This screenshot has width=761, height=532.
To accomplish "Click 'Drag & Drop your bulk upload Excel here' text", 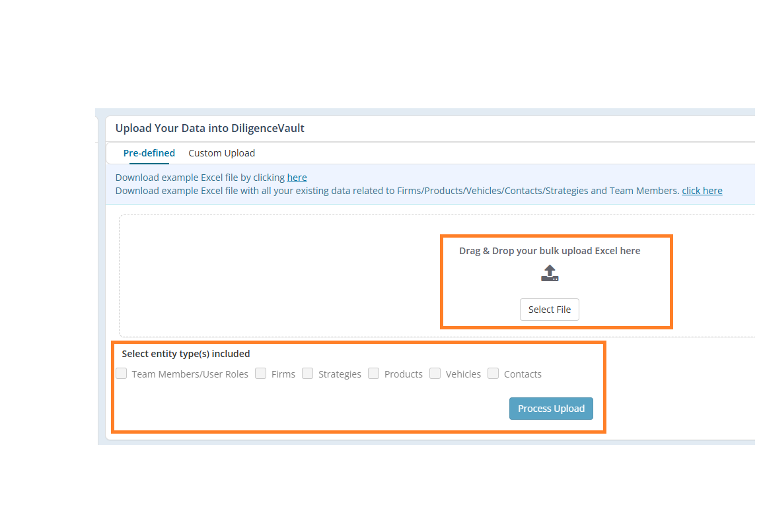I will (550, 251).
